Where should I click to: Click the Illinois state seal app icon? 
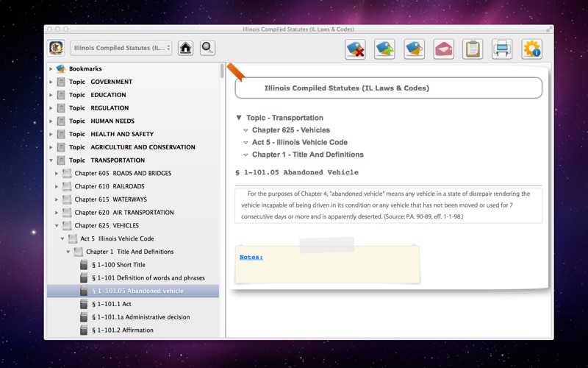pyautogui.click(x=57, y=48)
